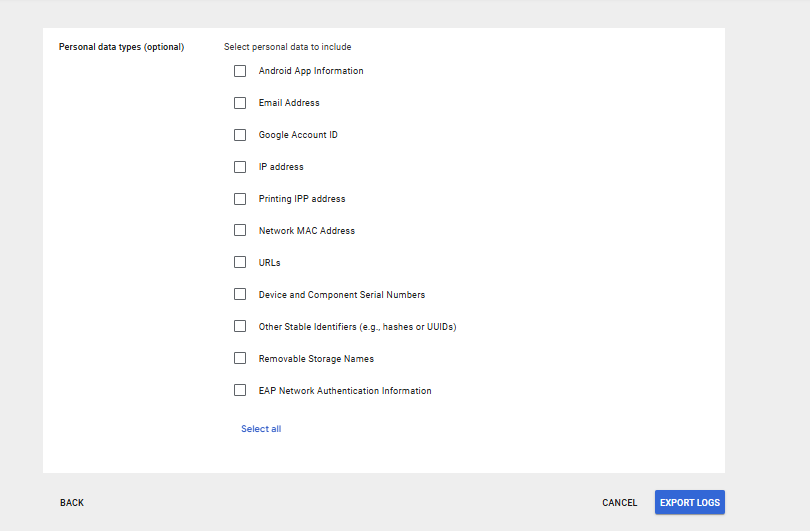Go back using the Back button
Viewport: 810px width, 531px height.
(72, 503)
